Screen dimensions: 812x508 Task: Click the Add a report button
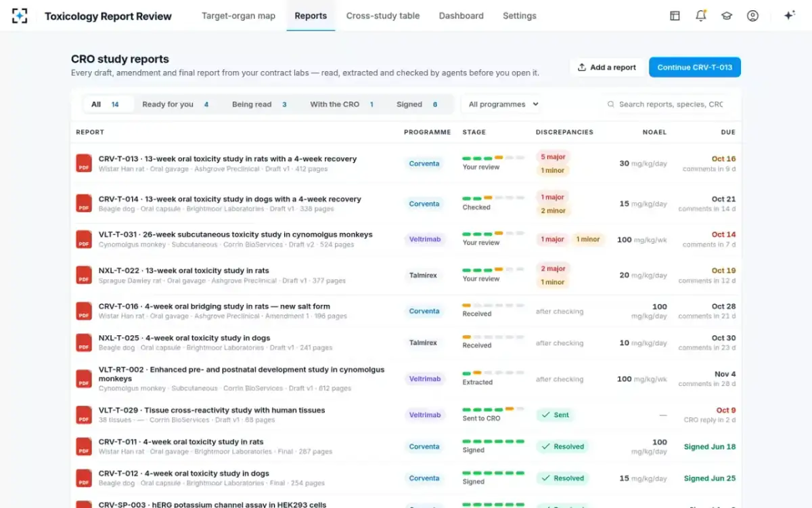[x=607, y=67]
